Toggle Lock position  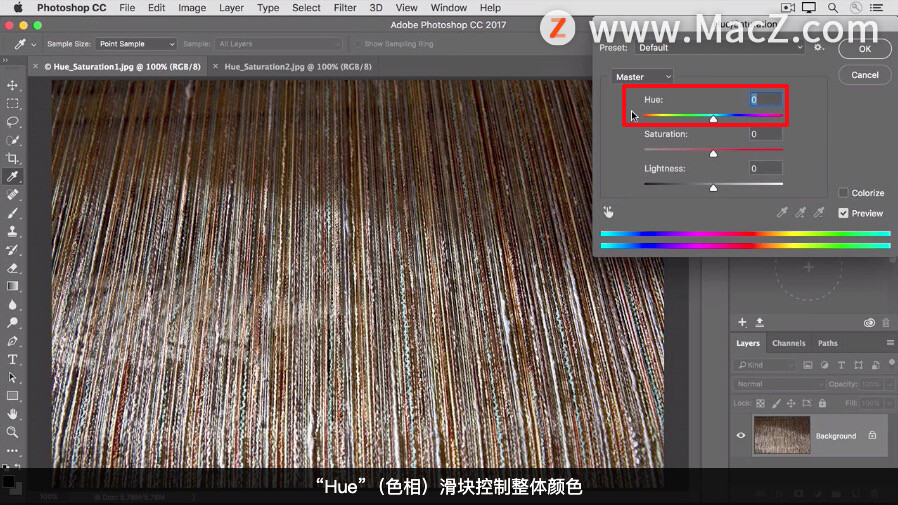[791, 403]
